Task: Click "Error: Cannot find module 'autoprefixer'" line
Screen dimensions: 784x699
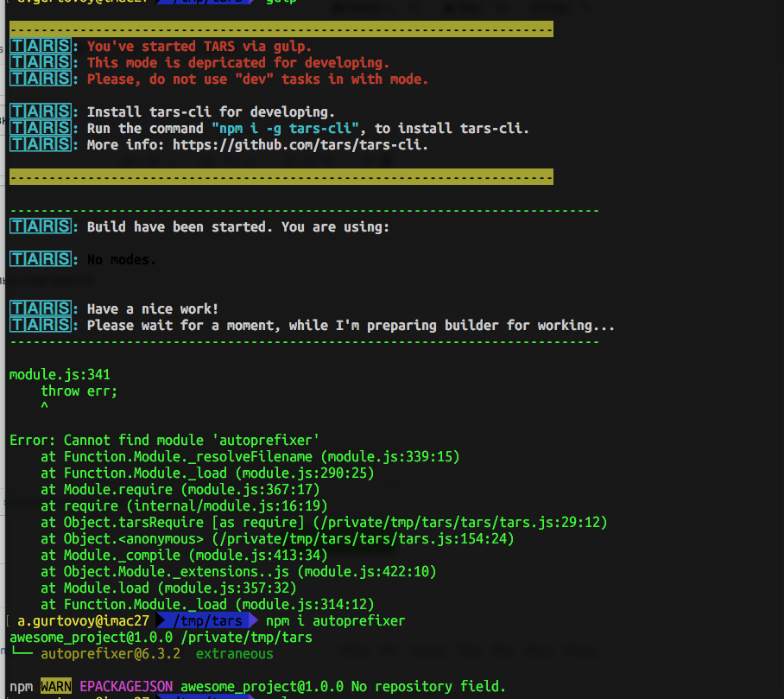Action: pos(164,441)
